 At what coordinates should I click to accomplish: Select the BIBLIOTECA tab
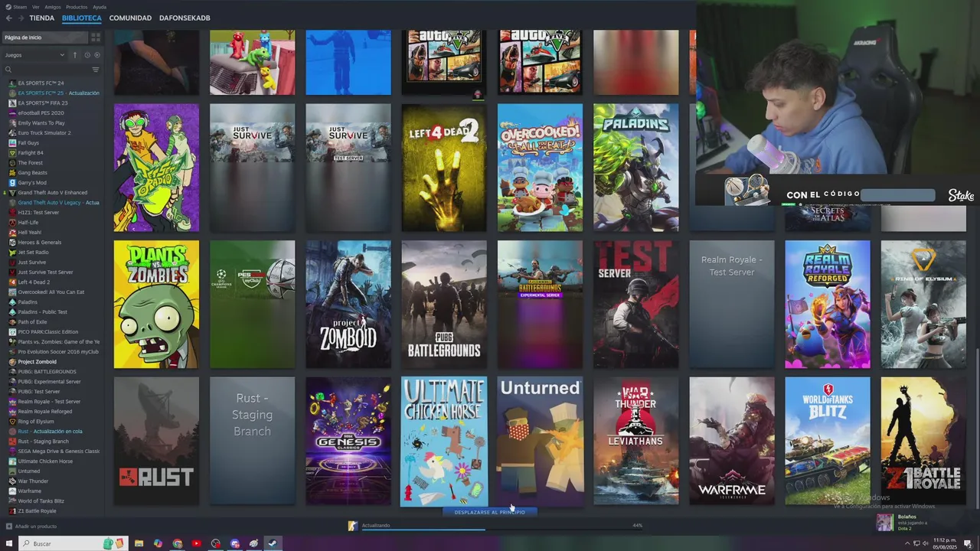82,18
